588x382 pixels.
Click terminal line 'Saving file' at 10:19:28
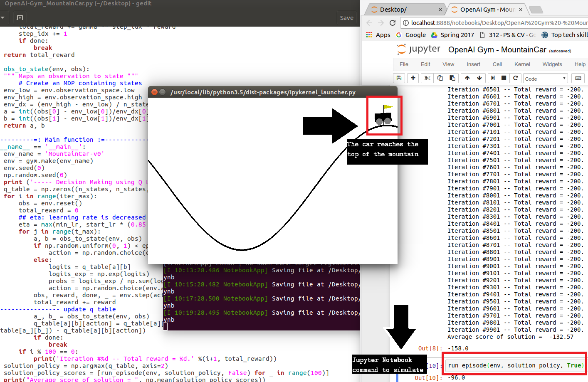[261, 313]
